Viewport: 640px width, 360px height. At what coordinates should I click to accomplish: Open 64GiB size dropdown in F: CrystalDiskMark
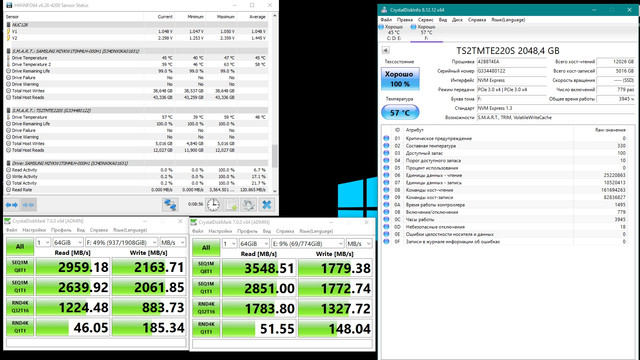pos(68,242)
